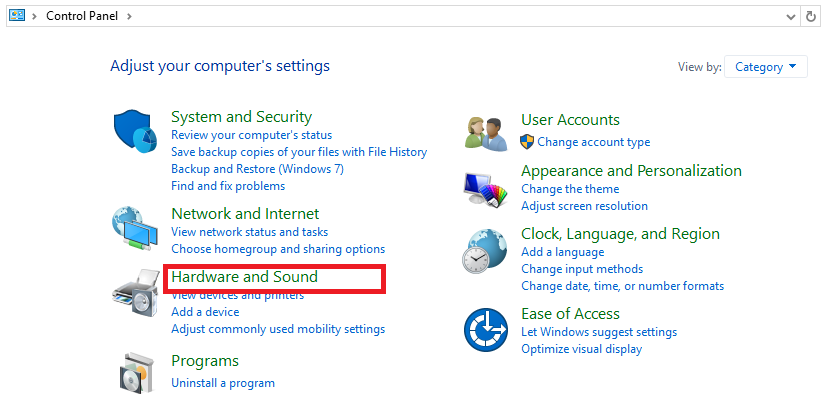Screen dimensions: 823x397
Task: Expand the chevron after Control Panel breadcrumb
Action: (129, 16)
